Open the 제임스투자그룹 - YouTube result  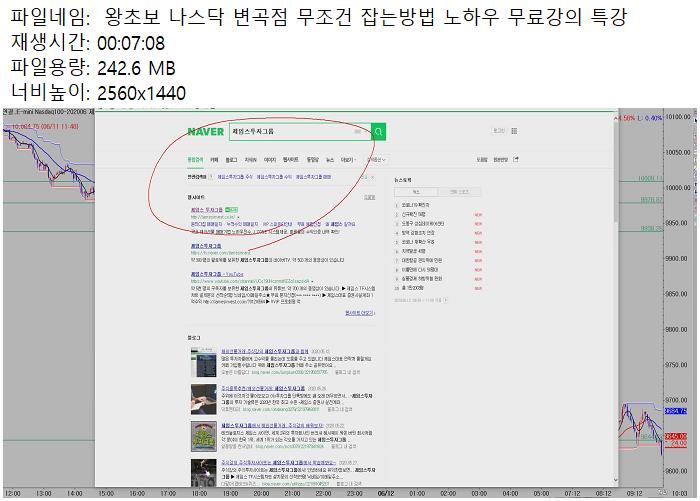(217, 274)
